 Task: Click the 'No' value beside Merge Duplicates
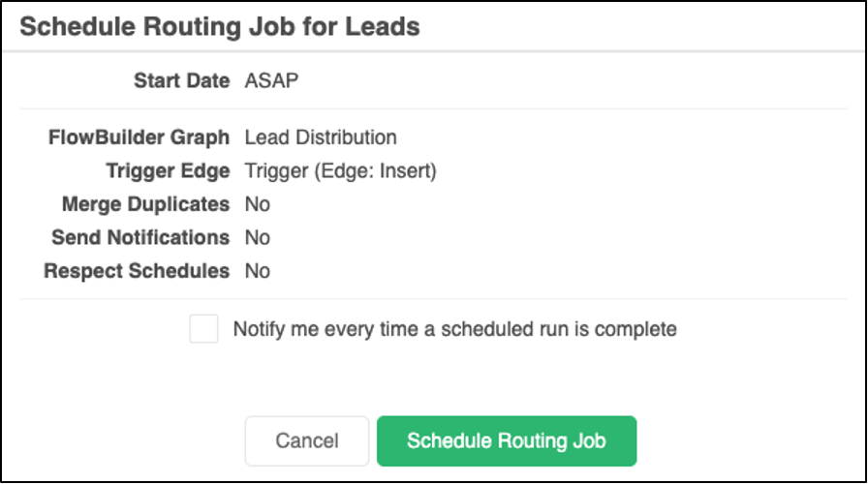[258, 204]
